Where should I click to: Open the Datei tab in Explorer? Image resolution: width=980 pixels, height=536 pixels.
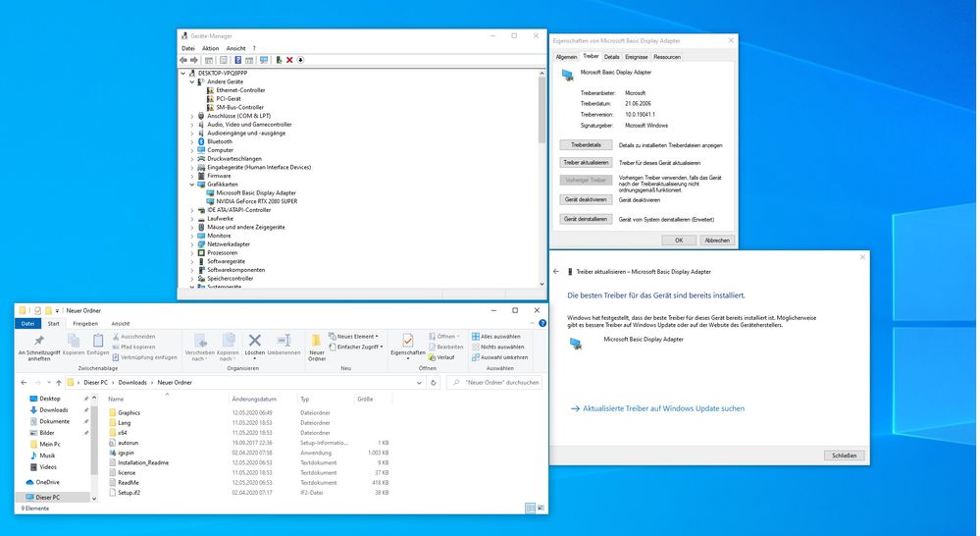click(28, 323)
